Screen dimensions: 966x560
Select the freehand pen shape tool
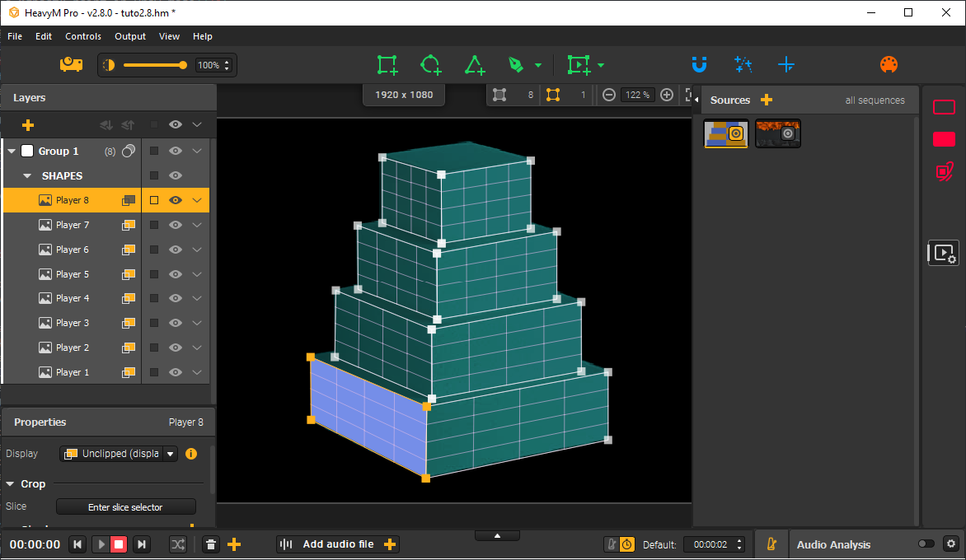(x=515, y=64)
